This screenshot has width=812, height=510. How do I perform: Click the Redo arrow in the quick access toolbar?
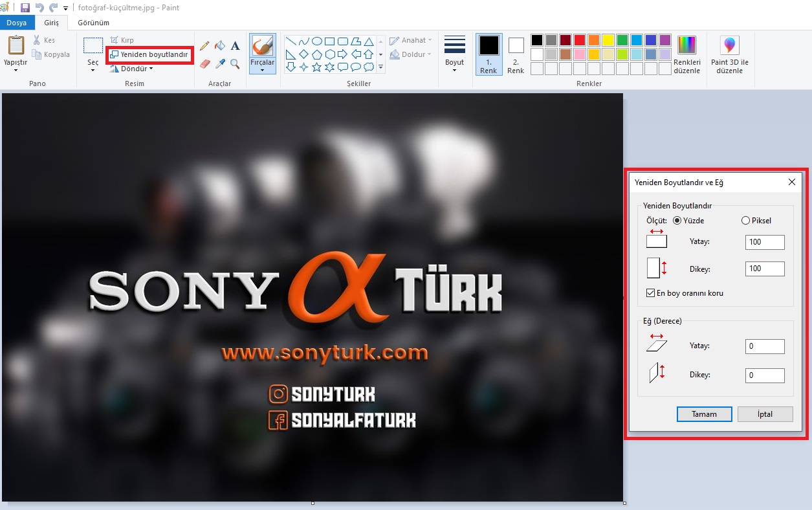53,8
